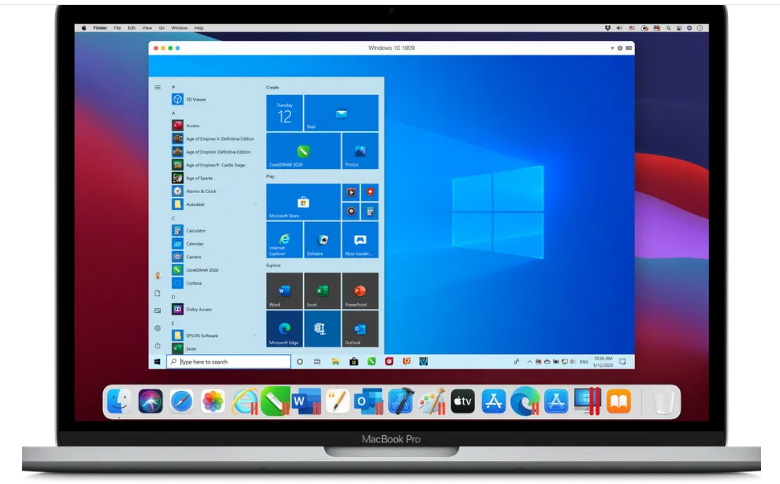Screen dimensions: 780x484
Task: Click the taskbar clock showing 10:30 AM
Action: (x=603, y=362)
